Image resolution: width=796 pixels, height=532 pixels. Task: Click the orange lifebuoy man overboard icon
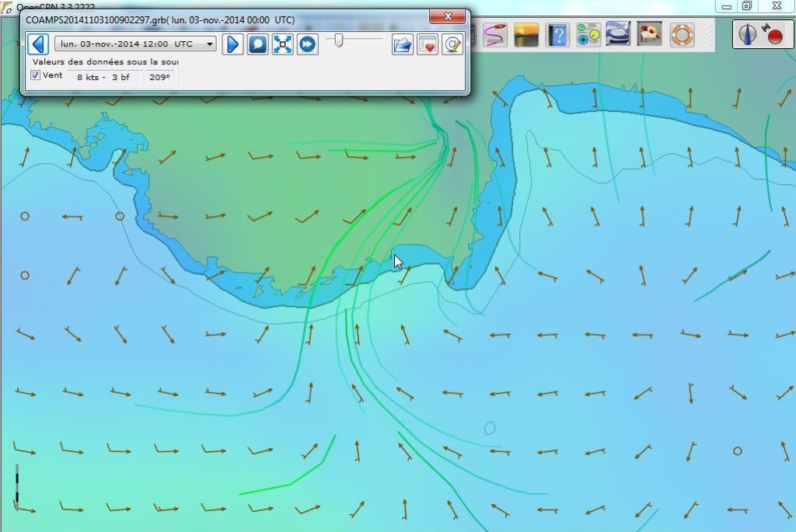682,35
